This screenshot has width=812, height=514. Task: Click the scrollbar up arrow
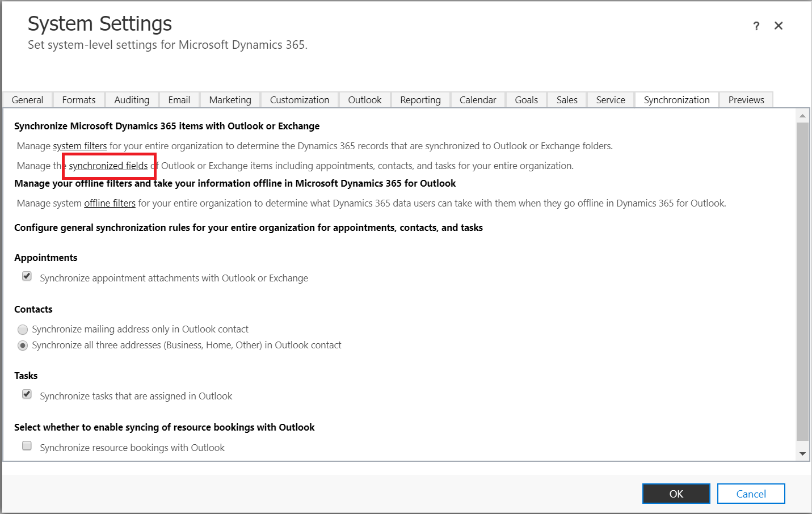(802, 116)
